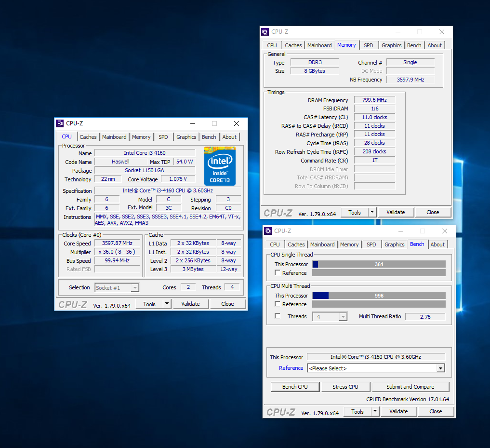Open Mainboard tab in the Memory window
Screen dimensions: 490x448
319,45
